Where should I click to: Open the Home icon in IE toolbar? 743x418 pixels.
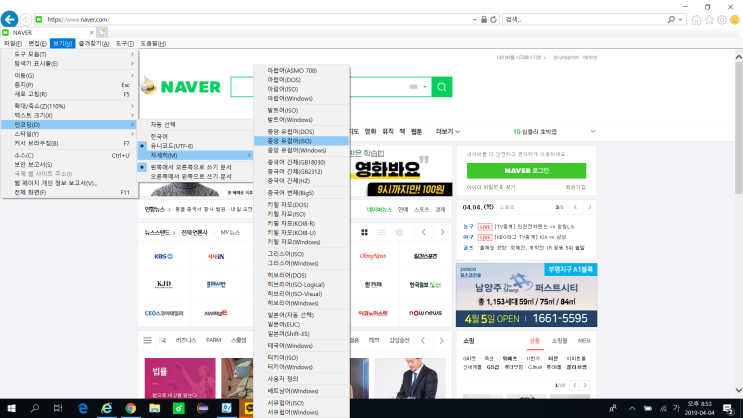coord(696,19)
